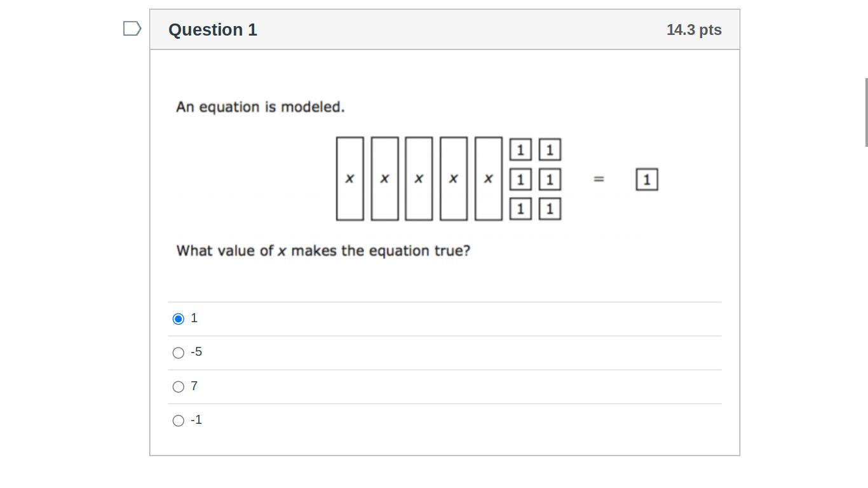Select -1 as the answer

tap(179, 421)
